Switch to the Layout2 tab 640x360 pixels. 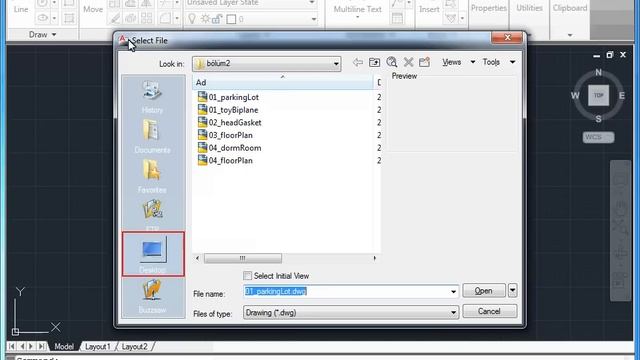[134, 347]
